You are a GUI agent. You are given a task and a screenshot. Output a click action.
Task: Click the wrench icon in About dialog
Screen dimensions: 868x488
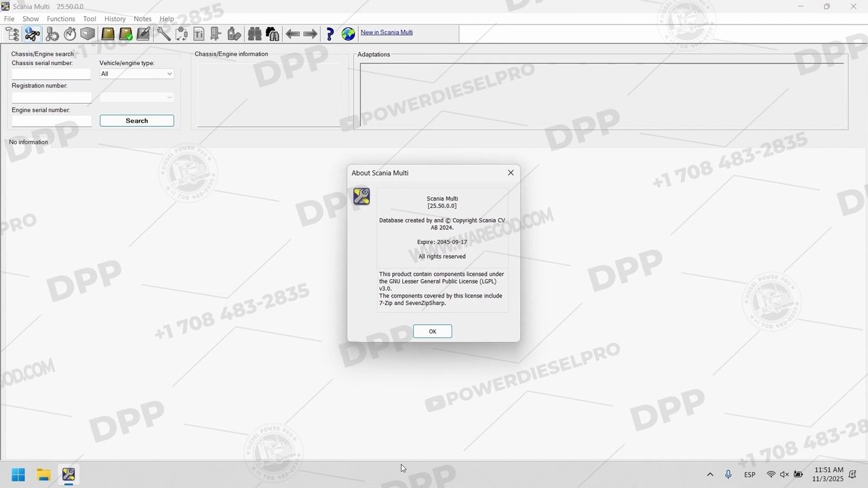point(361,197)
